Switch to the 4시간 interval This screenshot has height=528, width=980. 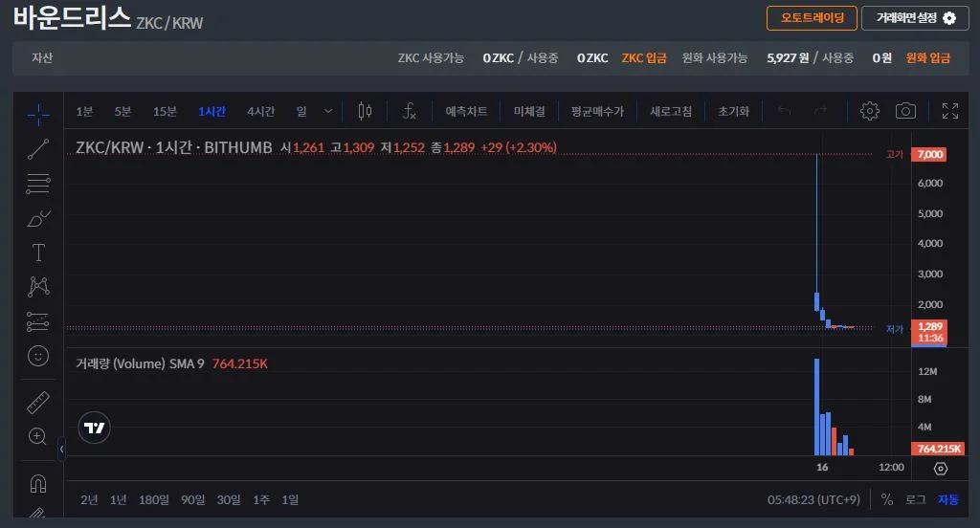pos(260,111)
